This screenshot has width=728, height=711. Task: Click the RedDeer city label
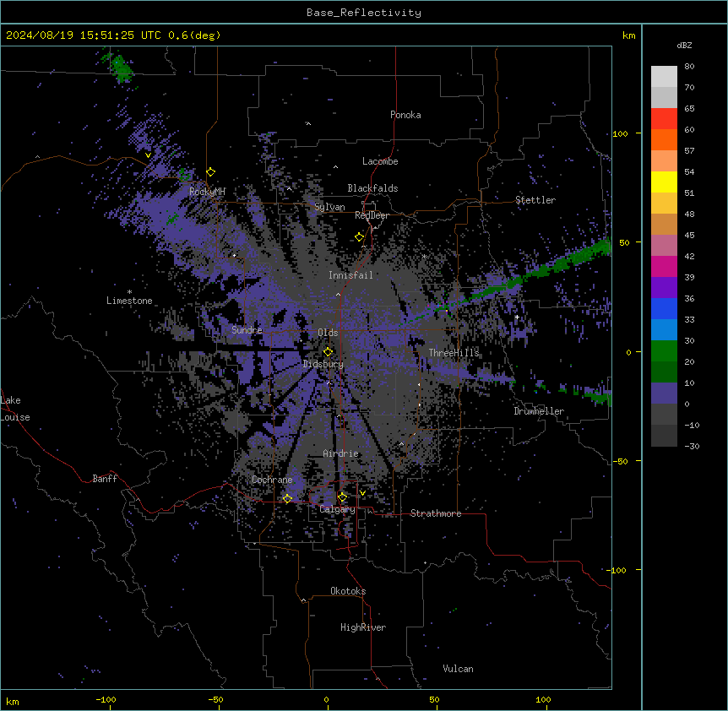pyautogui.click(x=372, y=215)
